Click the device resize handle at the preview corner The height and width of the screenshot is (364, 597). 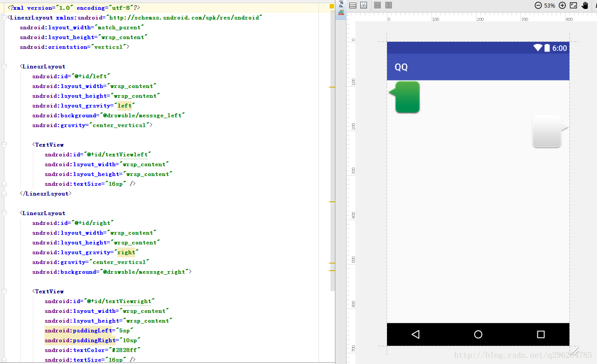click(x=575, y=351)
